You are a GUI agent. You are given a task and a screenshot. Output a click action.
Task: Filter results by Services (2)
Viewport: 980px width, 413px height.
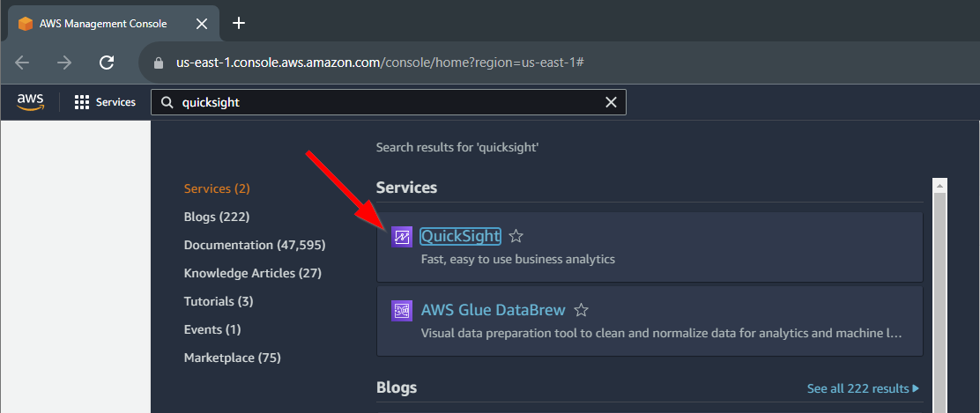[x=217, y=188]
